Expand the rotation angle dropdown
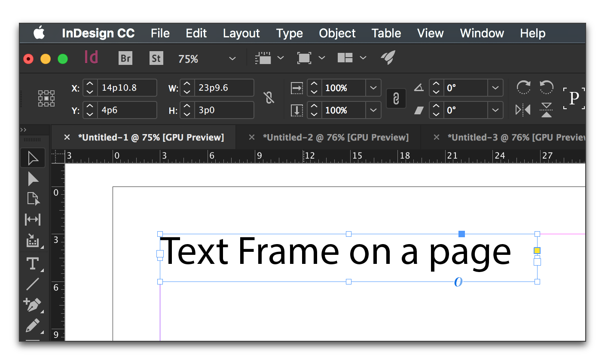Screen dimensions: 605x364 click(x=495, y=88)
